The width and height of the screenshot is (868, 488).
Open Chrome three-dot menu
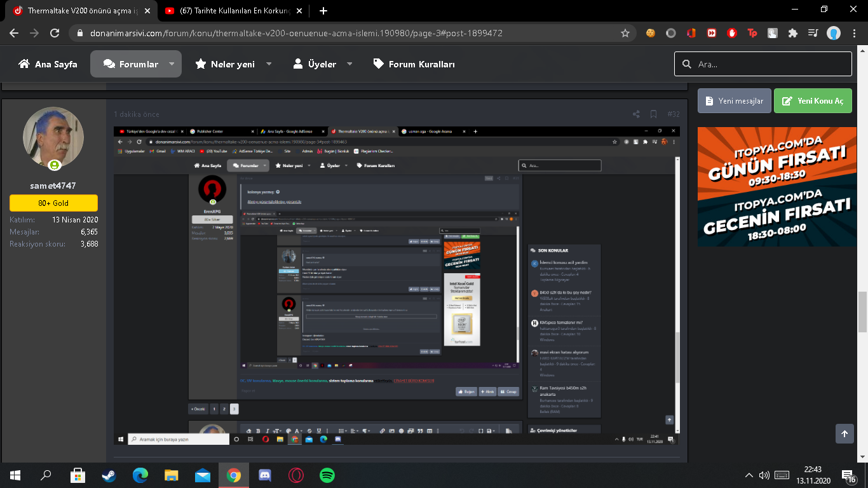(855, 33)
